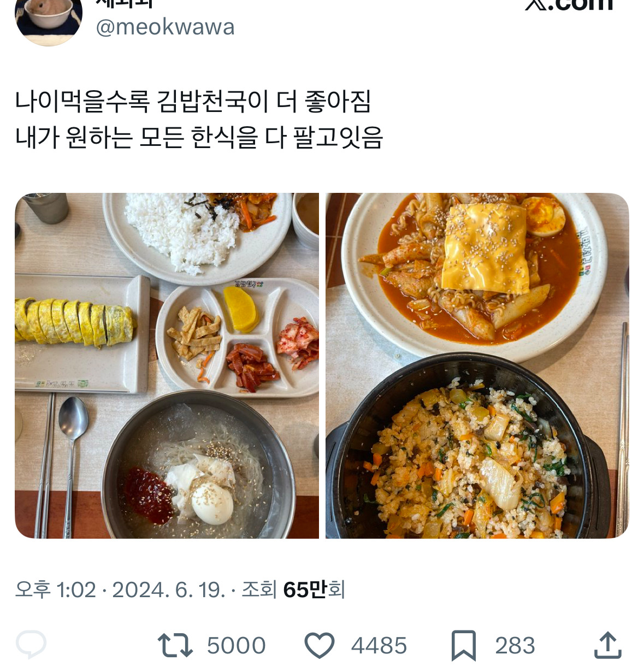Like the tweet with the heart icon
This screenshot has height=672, width=644.
click(x=319, y=645)
